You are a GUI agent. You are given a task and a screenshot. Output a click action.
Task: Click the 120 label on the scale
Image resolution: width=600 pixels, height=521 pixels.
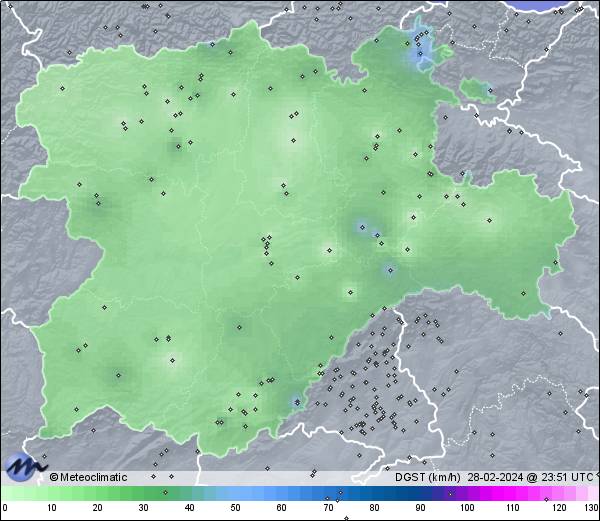pos(559,508)
